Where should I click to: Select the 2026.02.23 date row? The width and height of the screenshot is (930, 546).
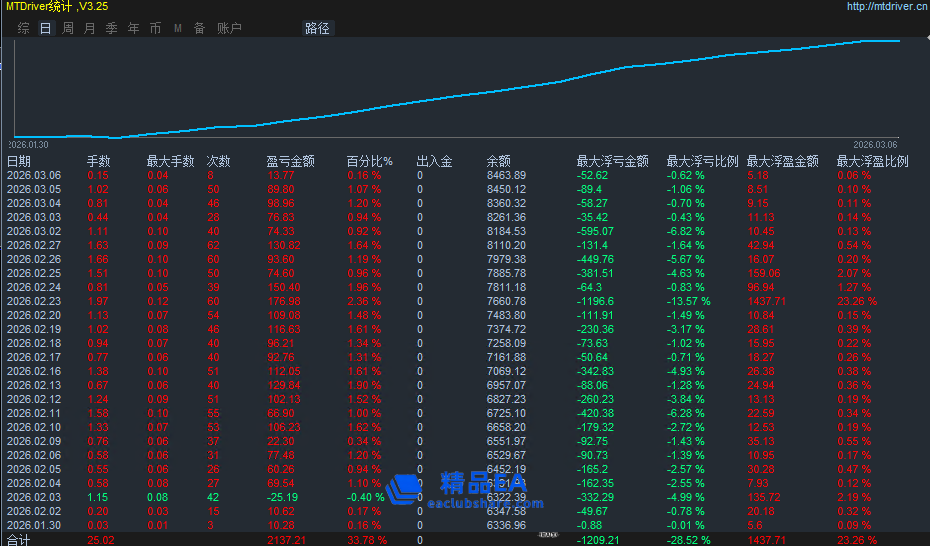[34, 301]
